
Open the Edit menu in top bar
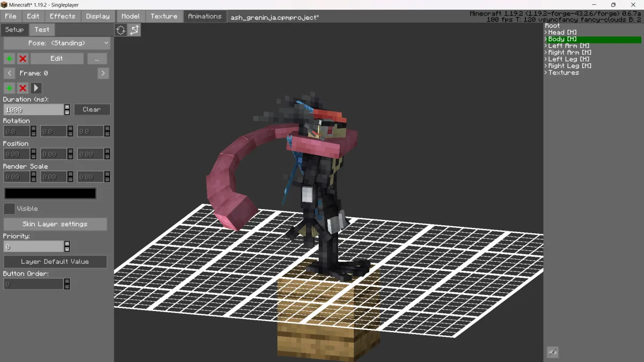tap(33, 16)
